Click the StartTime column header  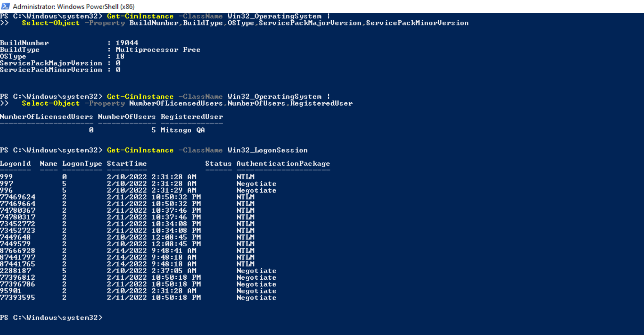coord(127,164)
